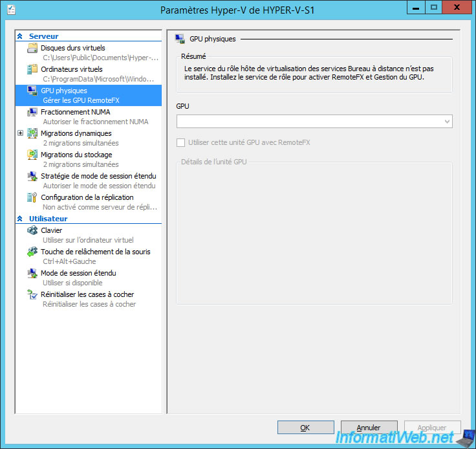Viewport: 476px width, 449px height.
Task: Click the Détails de l'unité GPU group label
Action: (213, 162)
